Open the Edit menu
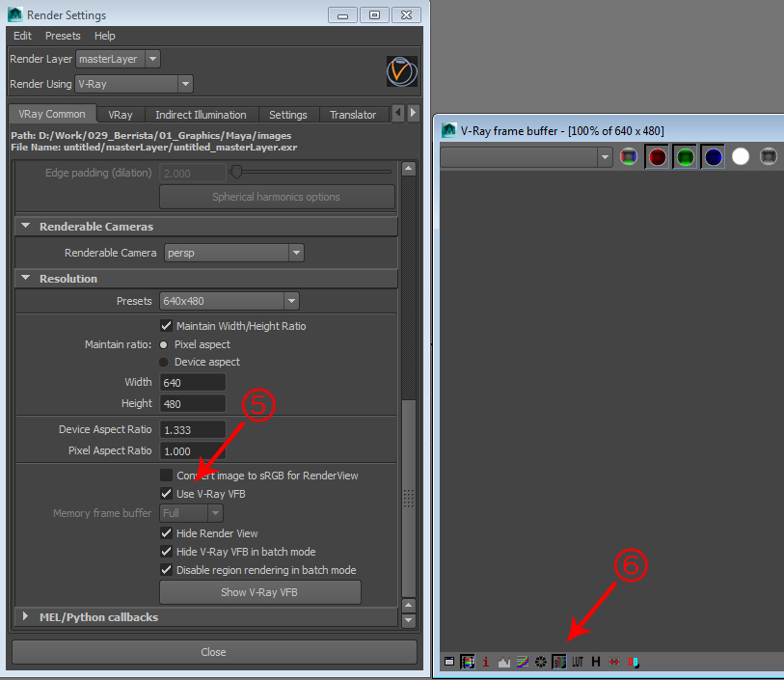This screenshot has width=784, height=680. click(22, 36)
